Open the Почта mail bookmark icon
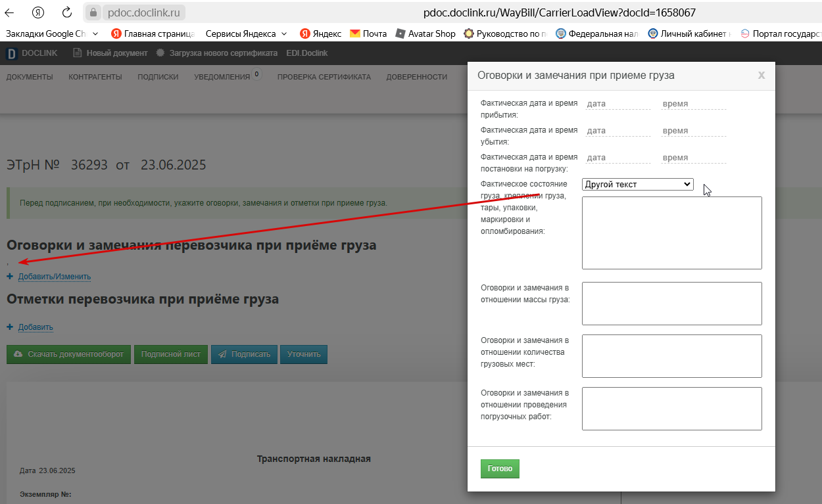The image size is (822, 504). (355, 34)
